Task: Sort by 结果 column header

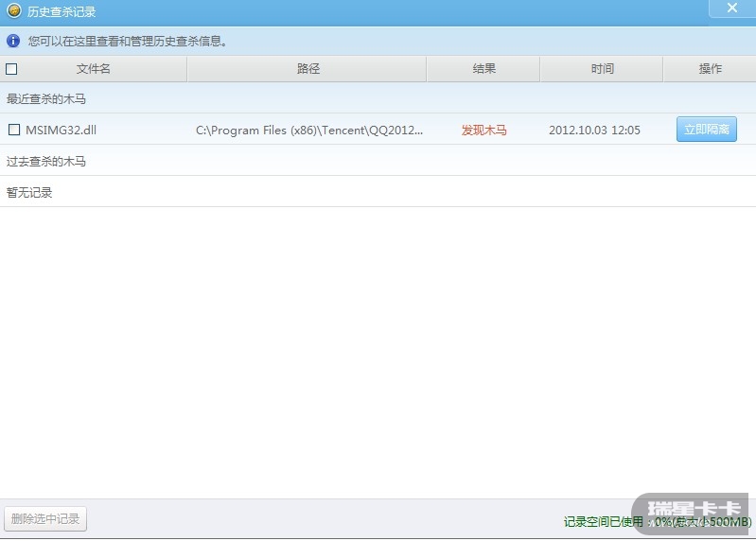Action: coord(483,69)
